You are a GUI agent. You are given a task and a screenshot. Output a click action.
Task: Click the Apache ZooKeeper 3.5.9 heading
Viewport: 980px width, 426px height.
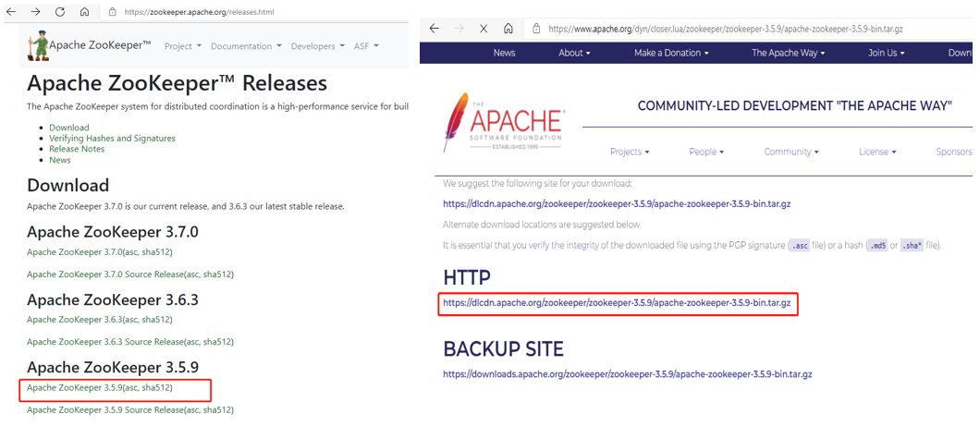point(113,367)
